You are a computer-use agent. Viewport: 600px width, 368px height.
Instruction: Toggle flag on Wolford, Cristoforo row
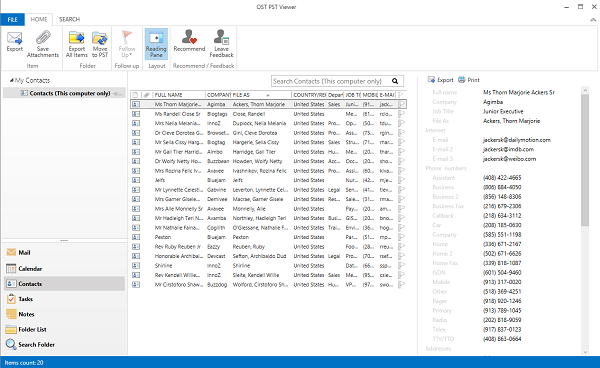click(x=401, y=285)
